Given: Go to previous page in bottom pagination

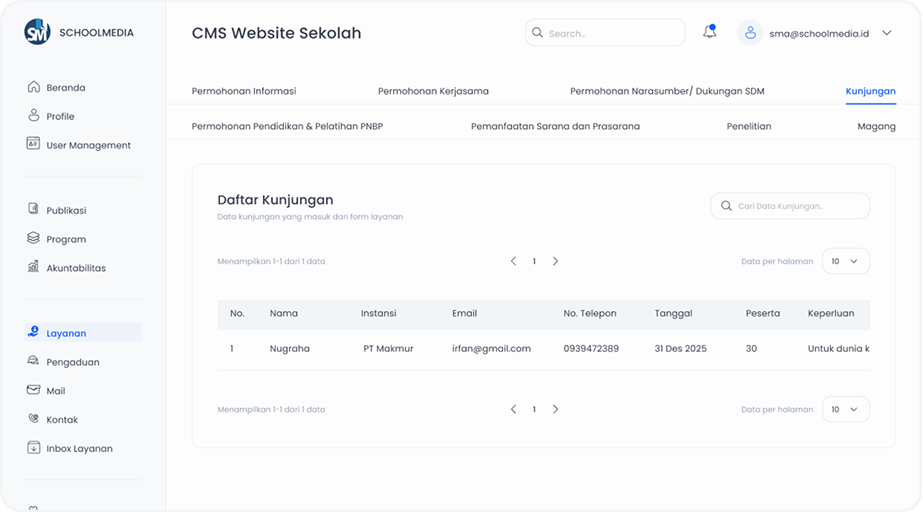Looking at the screenshot, I should [x=513, y=409].
